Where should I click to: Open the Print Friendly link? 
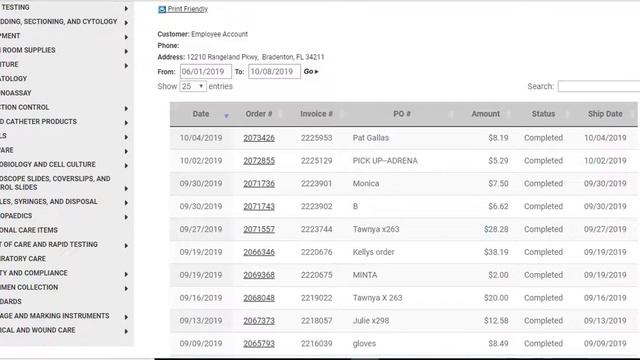[x=187, y=9]
